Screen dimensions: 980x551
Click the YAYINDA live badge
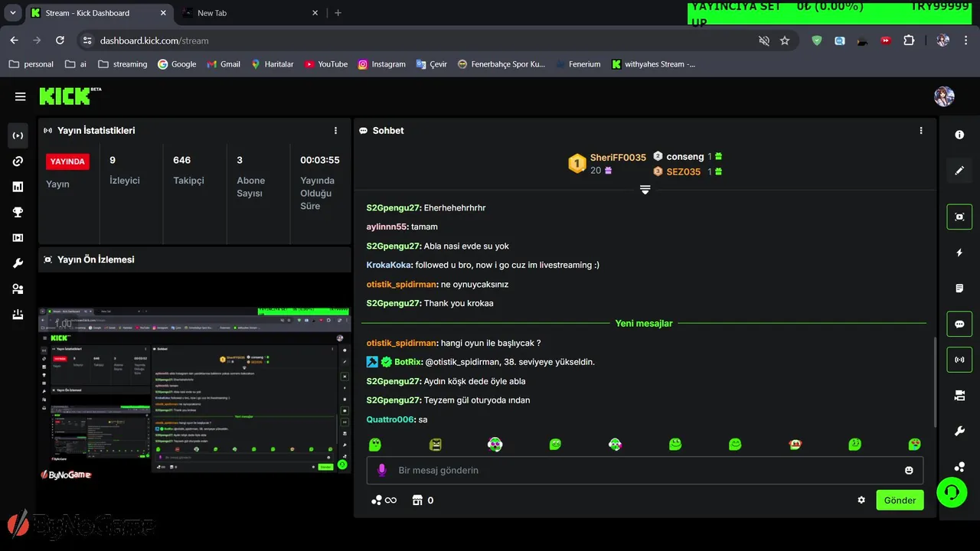click(67, 161)
